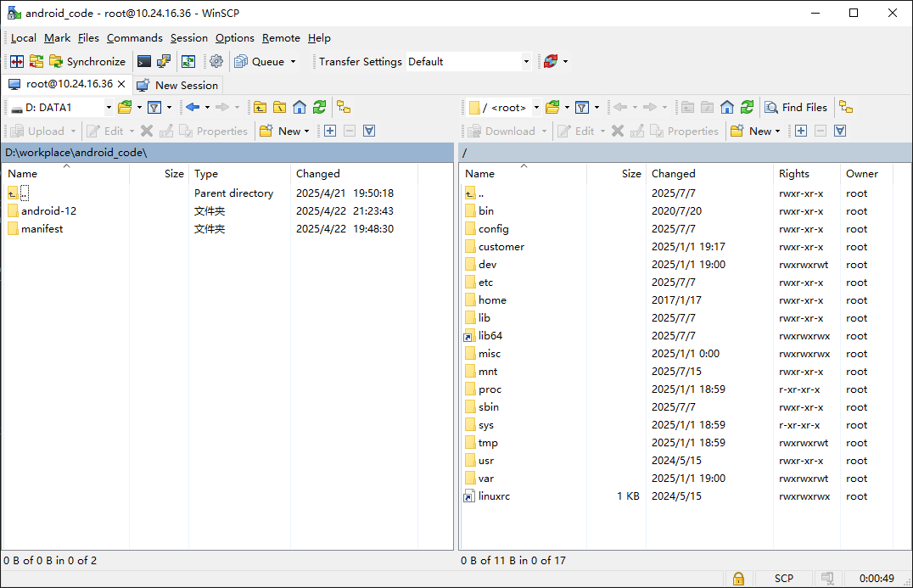Click the Compare Directories icon
Viewport: 913px width, 588px height.
17,61
